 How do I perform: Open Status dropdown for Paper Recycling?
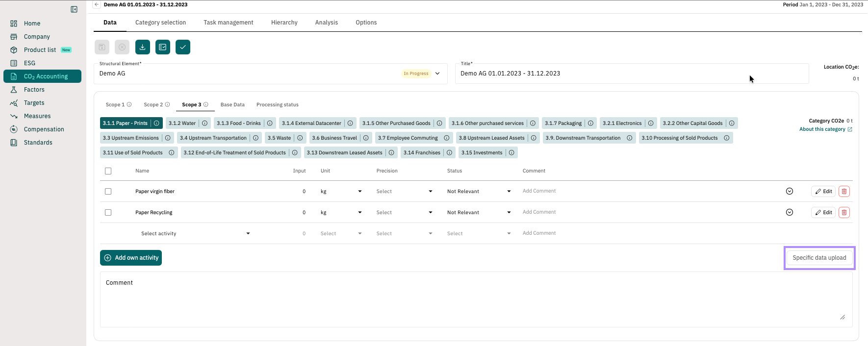point(479,212)
